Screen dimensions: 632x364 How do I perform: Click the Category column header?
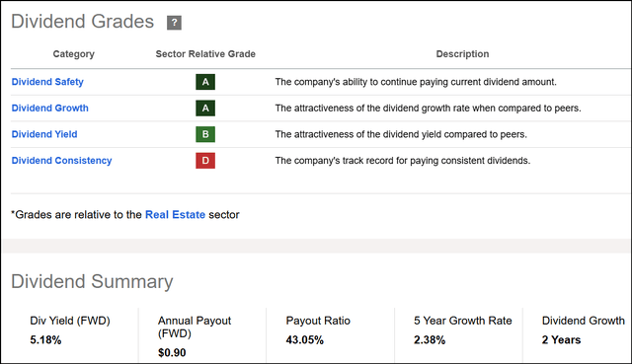point(74,54)
